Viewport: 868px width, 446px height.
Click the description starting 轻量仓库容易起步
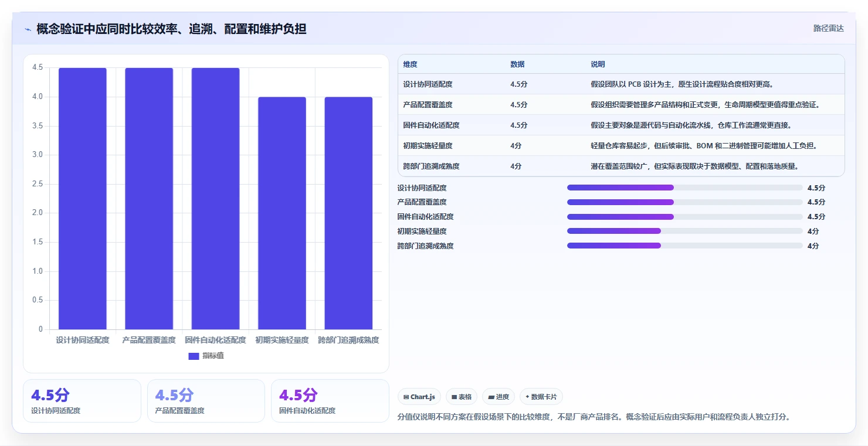coord(704,146)
